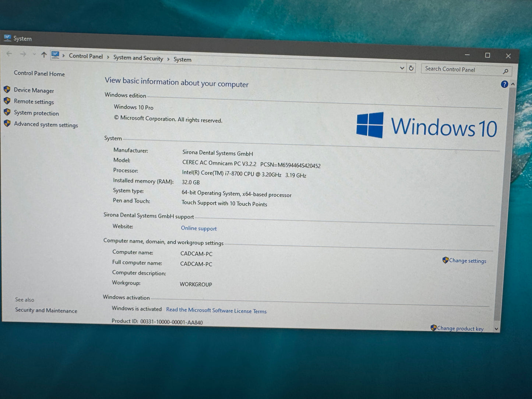Viewport: 532px width, 399px height.
Task: Click shield icon beside Remote settings
Action: pyautogui.click(x=7, y=101)
